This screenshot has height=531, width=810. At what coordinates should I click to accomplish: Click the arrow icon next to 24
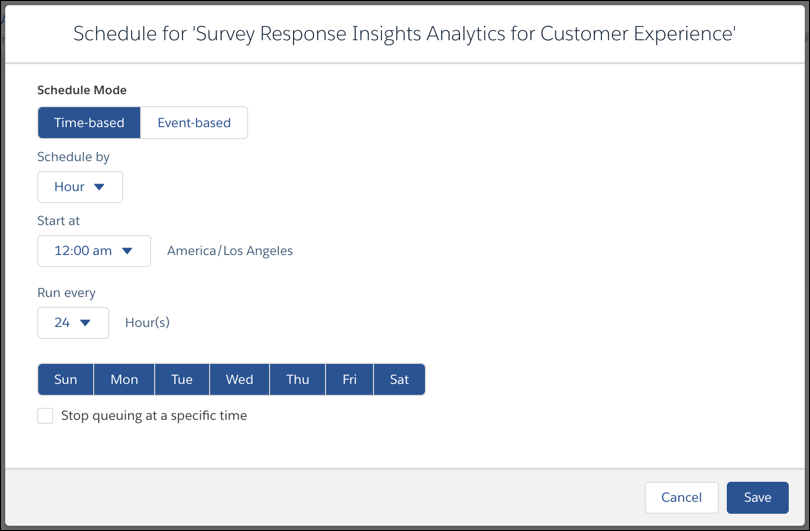coord(86,323)
